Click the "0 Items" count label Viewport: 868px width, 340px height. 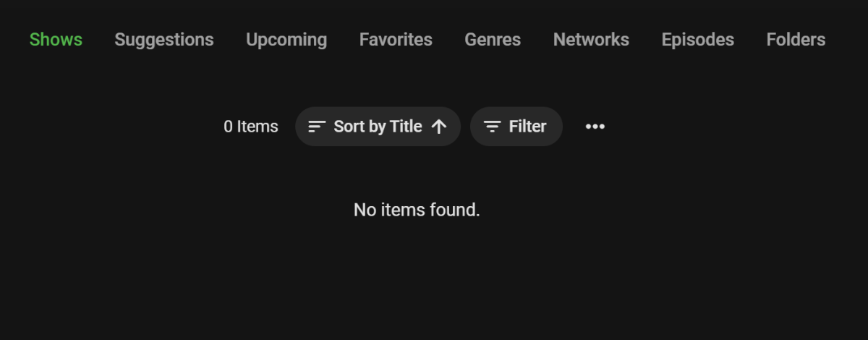tap(250, 127)
